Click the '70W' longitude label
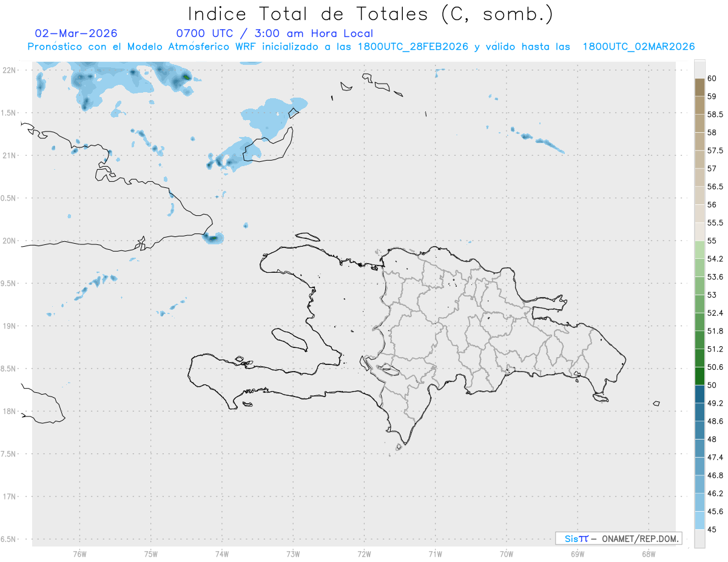 tap(507, 554)
